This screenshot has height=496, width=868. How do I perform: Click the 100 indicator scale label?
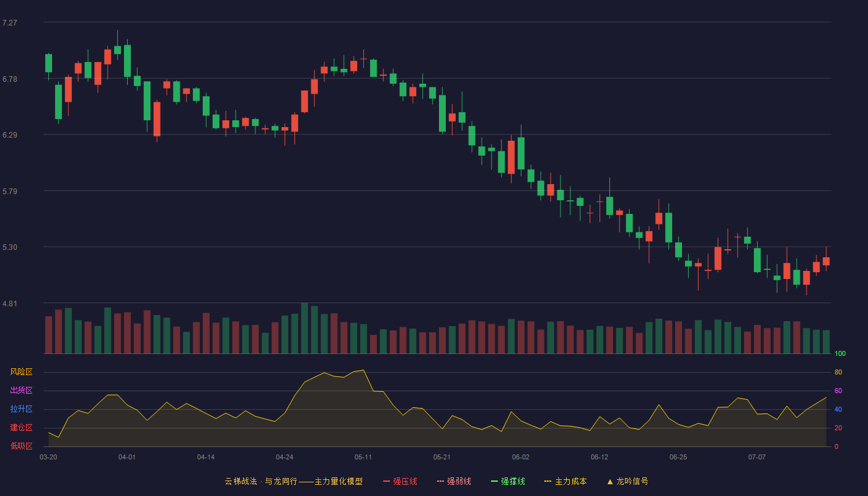(840, 354)
